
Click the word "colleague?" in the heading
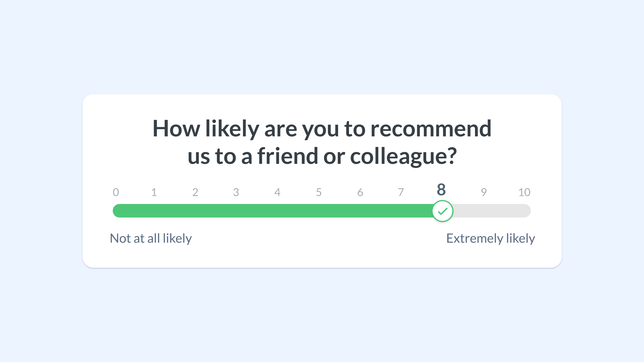[404, 157]
